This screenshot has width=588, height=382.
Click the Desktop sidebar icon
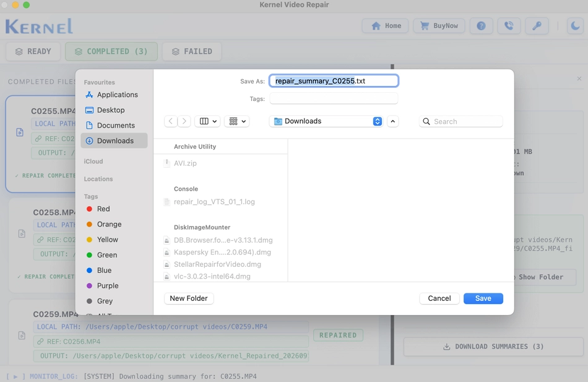pyautogui.click(x=89, y=110)
